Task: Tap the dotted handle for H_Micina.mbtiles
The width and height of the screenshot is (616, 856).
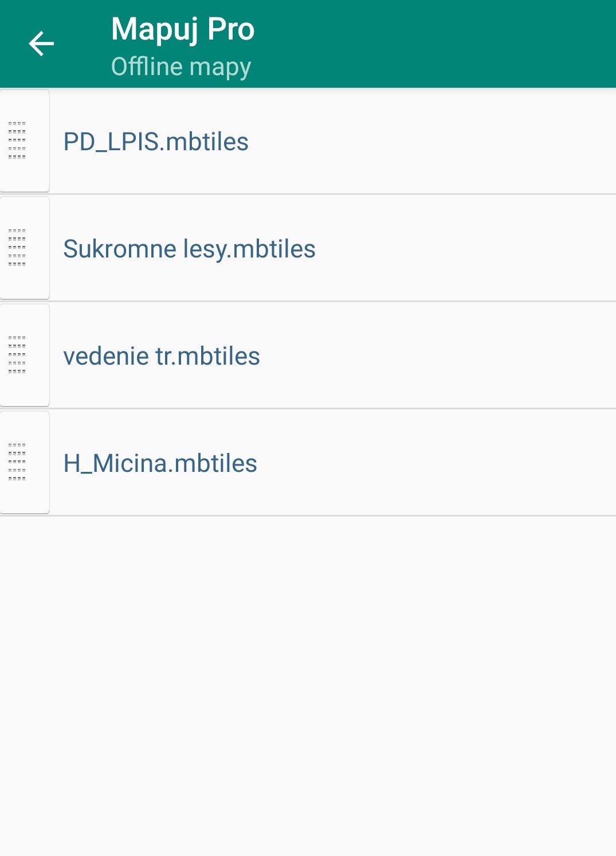Action: coord(17,462)
